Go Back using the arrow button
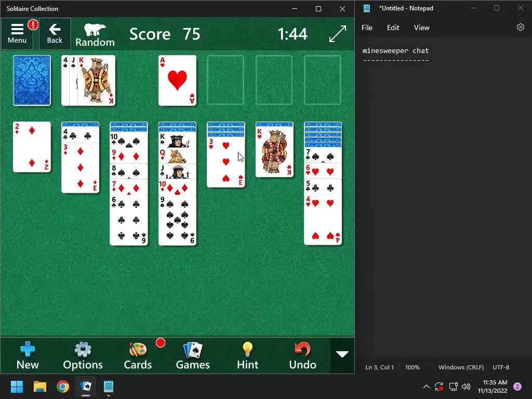The height and width of the screenshot is (399, 532). [x=55, y=34]
